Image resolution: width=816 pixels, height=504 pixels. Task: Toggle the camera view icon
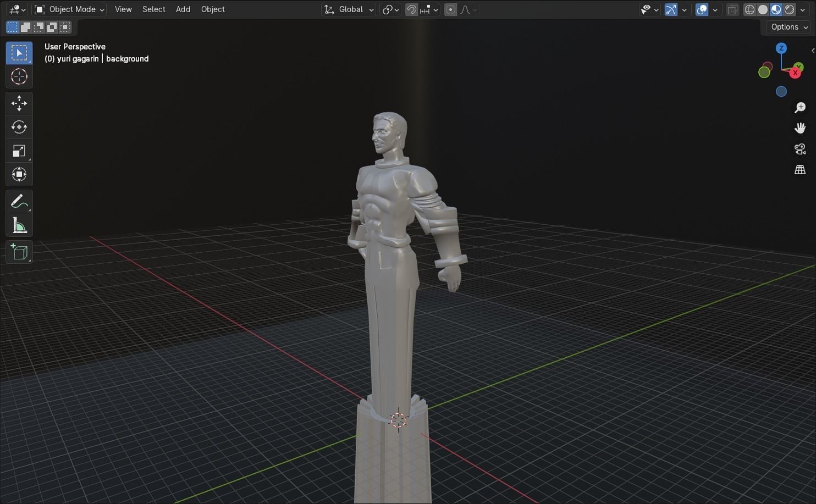point(800,149)
